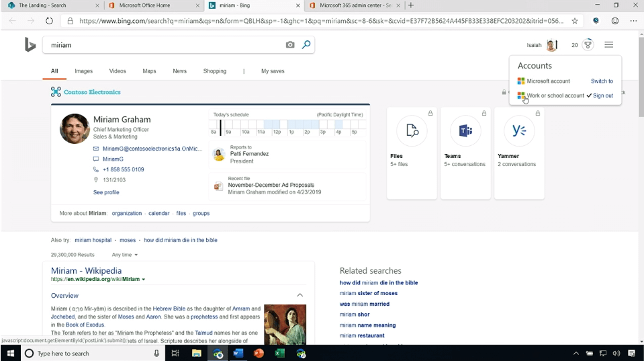This screenshot has width=644, height=361.
Task: Open the Yammer card icon
Action: pyautogui.click(x=519, y=130)
